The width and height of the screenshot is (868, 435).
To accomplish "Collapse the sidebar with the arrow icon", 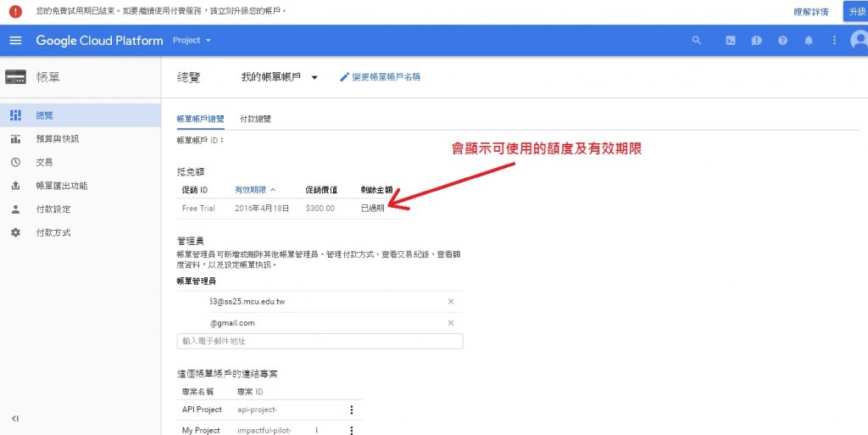I will click(15, 419).
